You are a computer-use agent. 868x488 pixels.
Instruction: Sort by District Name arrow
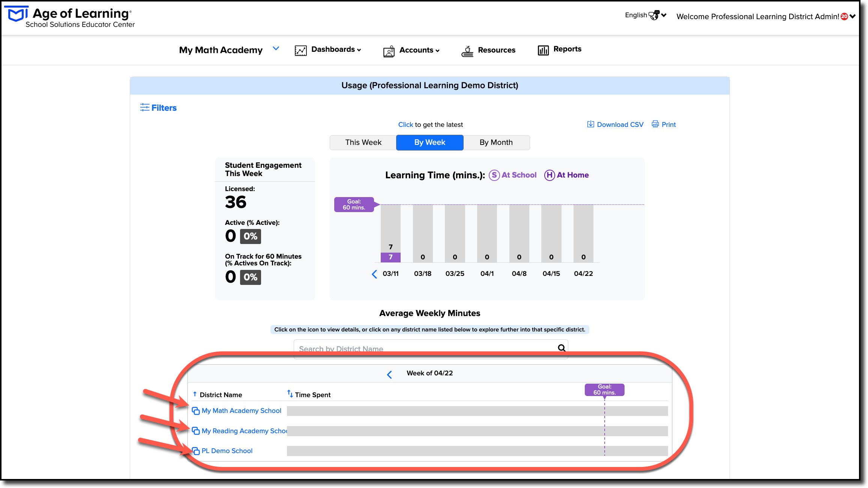[x=195, y=394]
